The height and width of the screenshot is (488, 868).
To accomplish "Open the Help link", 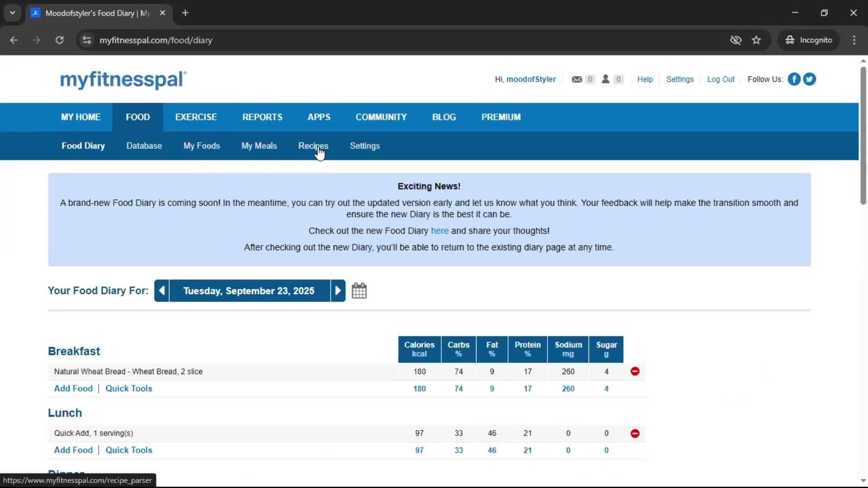I will tap(645, 79).
